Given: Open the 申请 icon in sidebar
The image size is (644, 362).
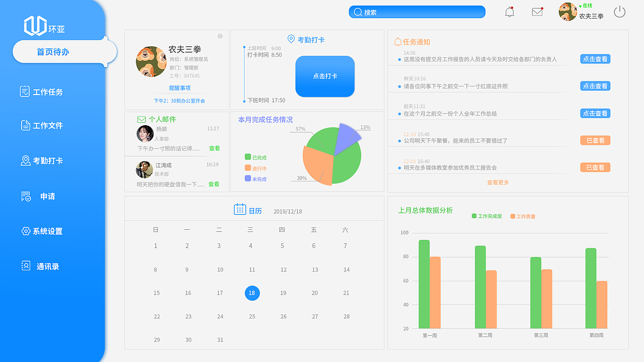Looking at the screenshot, I should coord(26,196).
